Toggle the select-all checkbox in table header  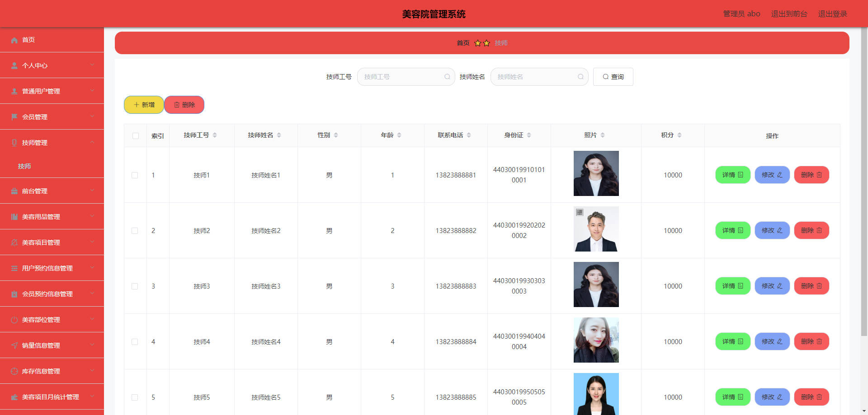[x=136, y=136]
